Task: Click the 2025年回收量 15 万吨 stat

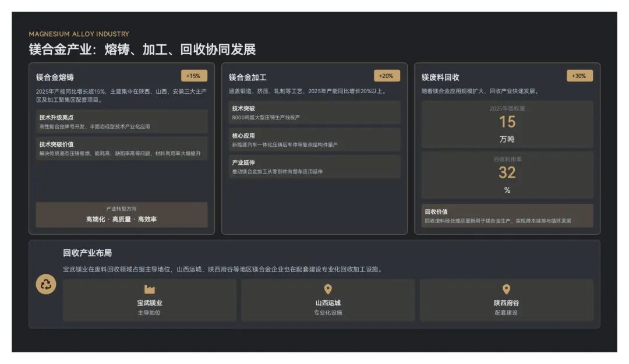Action: tap(507, 124)
